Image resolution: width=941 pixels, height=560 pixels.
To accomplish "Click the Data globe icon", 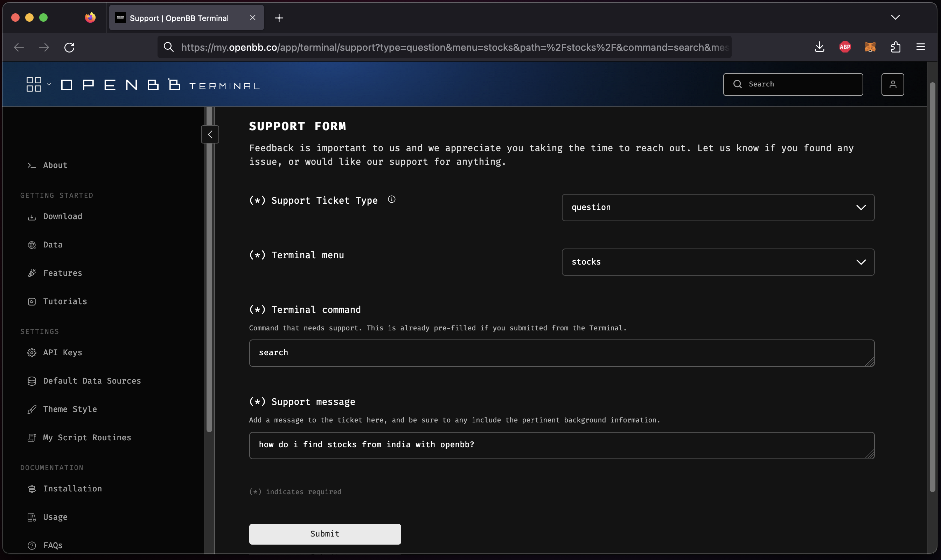I will (x=32, y=245).
